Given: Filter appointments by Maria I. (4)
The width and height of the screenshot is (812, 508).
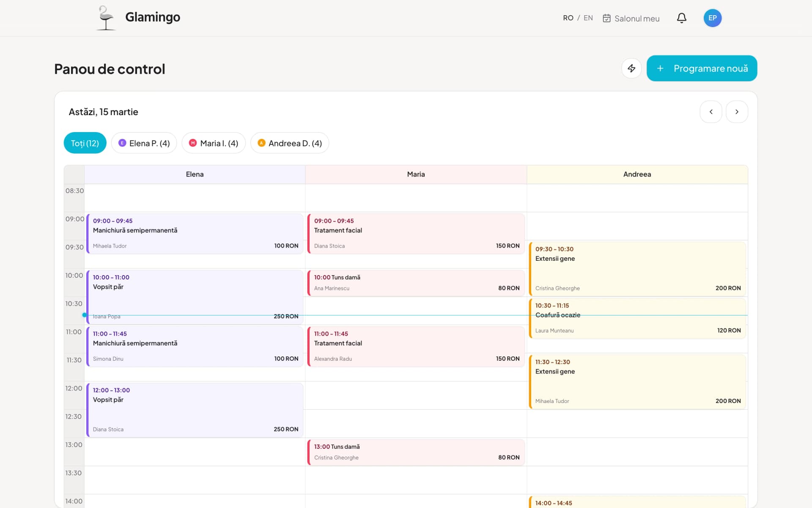Looking at the screenshot, I should click(x=214, y=143).
